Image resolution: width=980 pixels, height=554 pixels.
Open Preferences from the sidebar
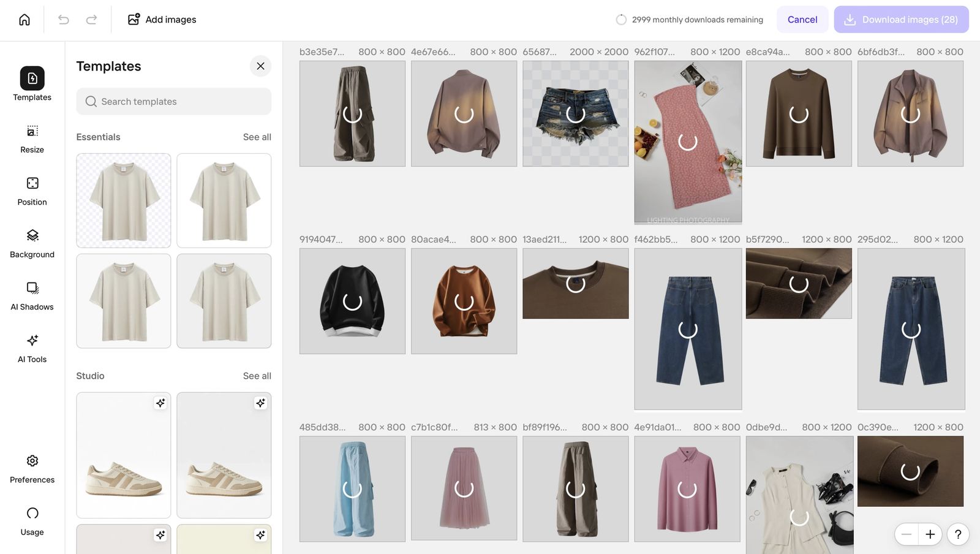[32, 469]
